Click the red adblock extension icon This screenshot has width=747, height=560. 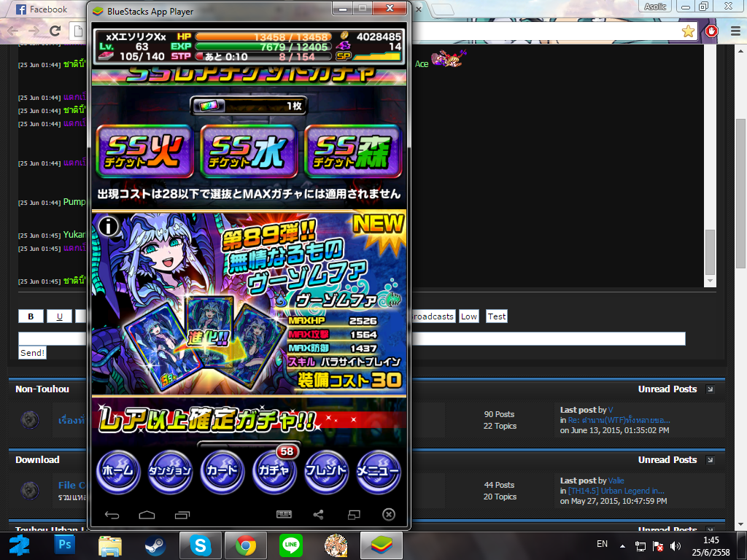(x=712, y=31)
